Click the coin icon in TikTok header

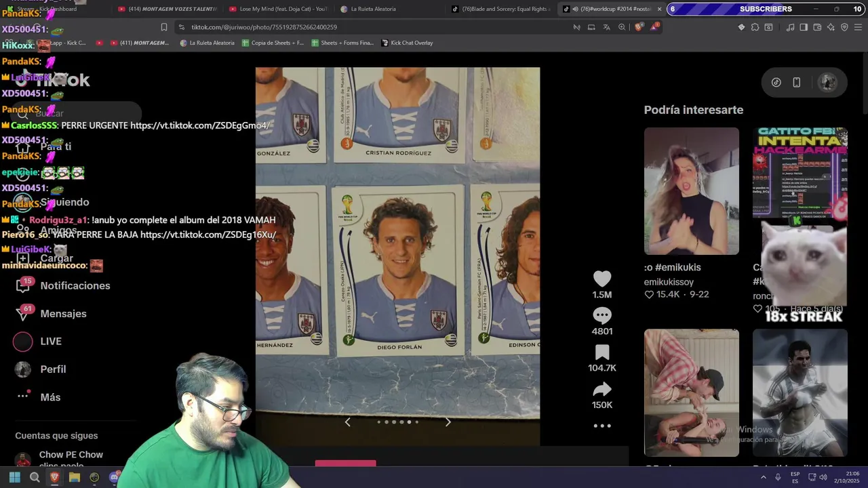point(776,82)
